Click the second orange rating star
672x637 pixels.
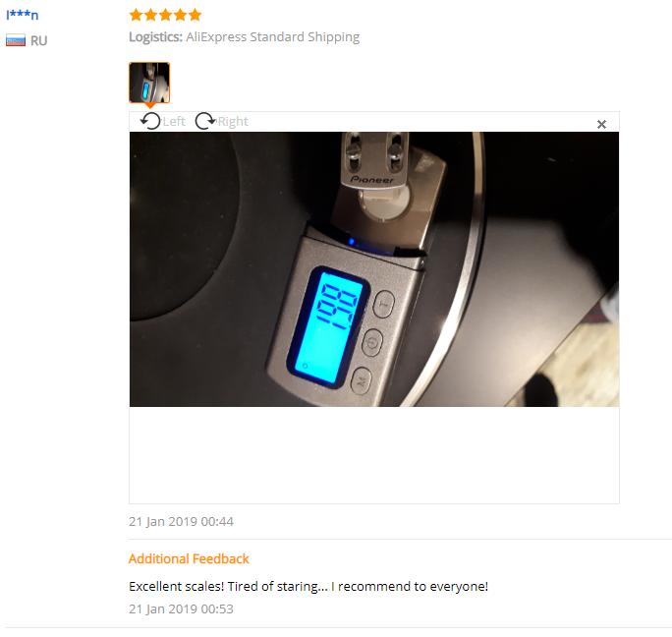(x=151, y=15)
